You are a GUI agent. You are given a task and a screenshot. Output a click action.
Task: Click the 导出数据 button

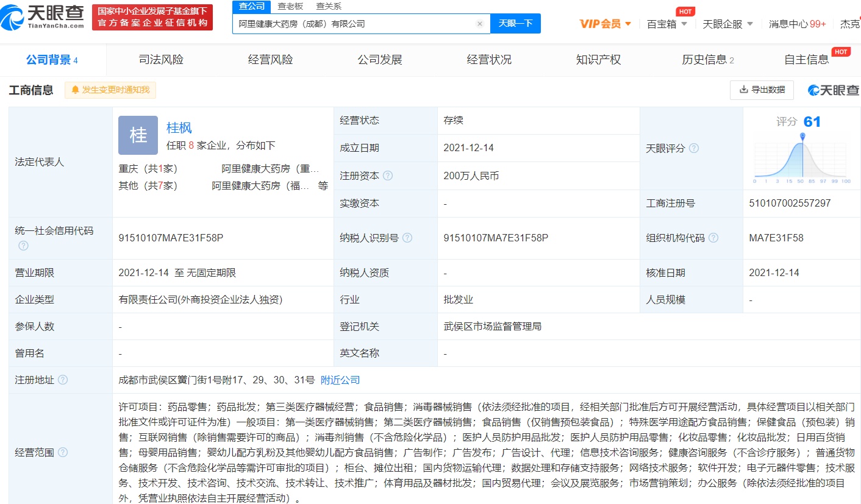click(x=762, y=90)
